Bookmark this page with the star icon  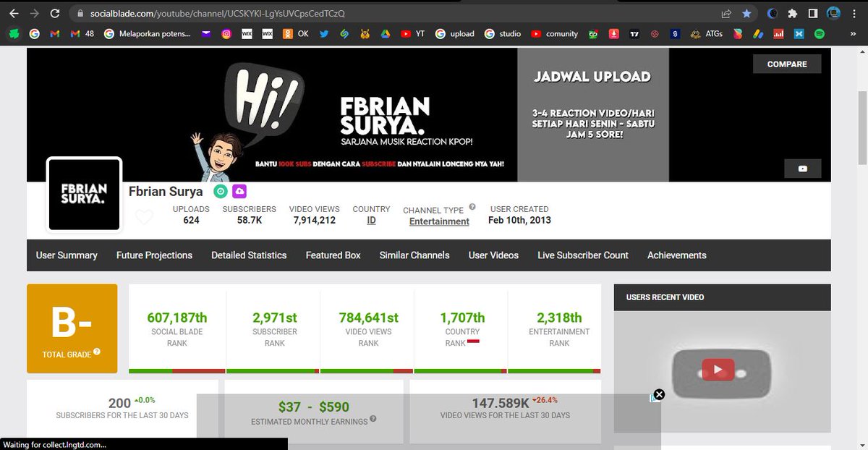coord(746,13)
